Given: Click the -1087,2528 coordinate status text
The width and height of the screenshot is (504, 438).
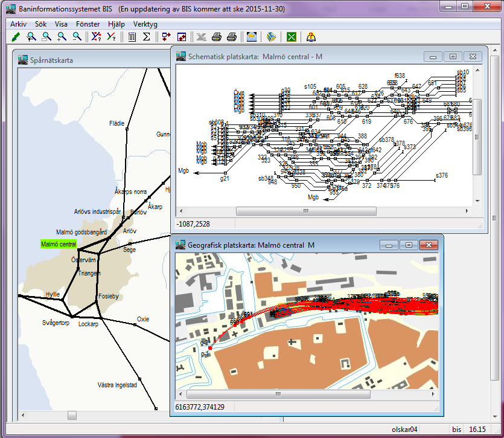Looking at the screenshot, I should [194, 224].
